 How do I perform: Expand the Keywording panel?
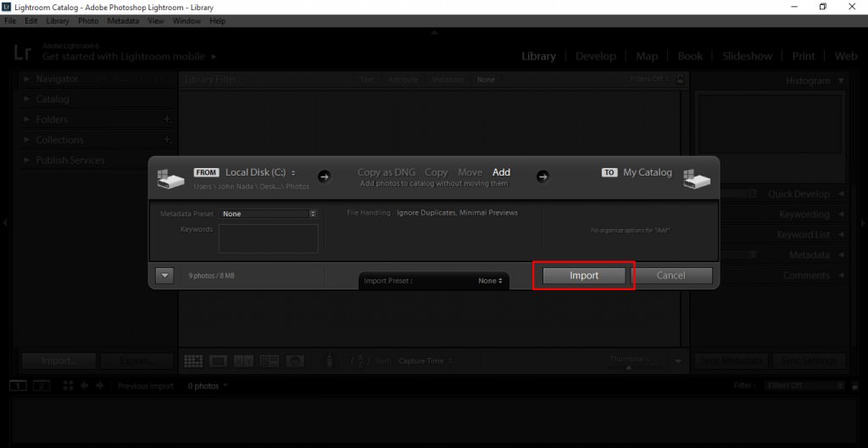point(842,214)
